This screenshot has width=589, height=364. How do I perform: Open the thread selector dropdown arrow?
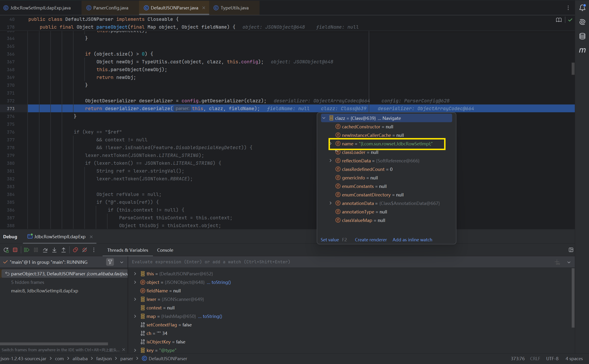(x=122, y=262)
